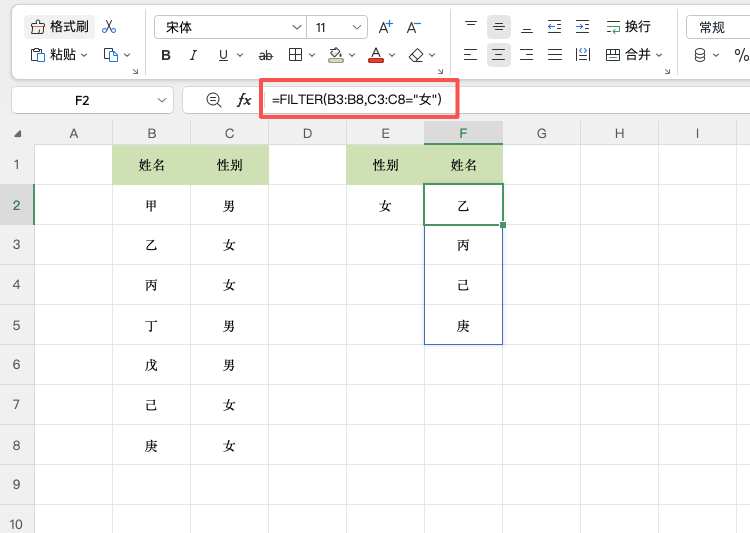Select column B header
This screenshot has height=533, width=750.
(x=152, y=133)
